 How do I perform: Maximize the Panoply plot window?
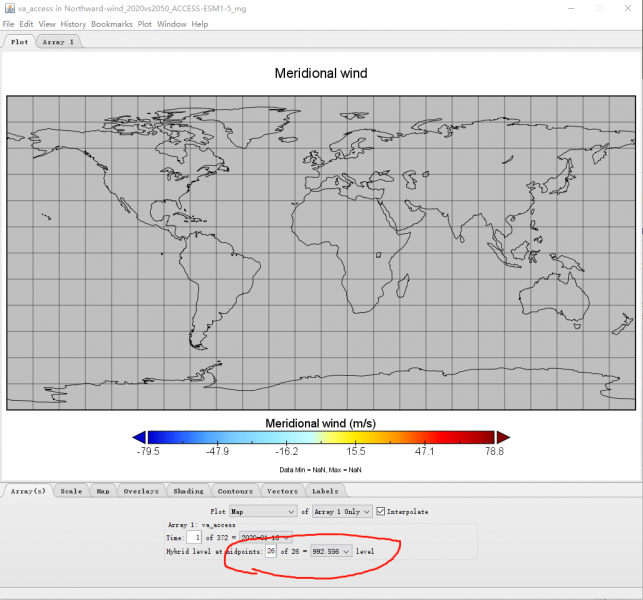(597, 8)
